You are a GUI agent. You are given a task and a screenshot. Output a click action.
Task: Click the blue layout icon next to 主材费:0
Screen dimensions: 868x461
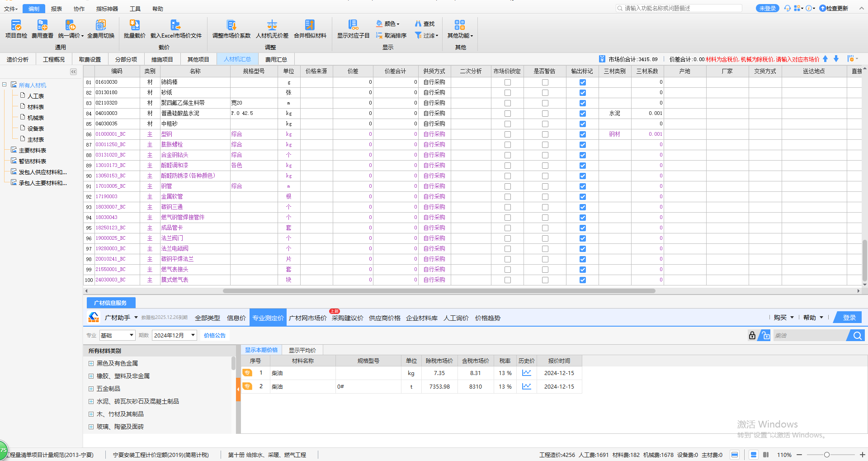pyautogui.click(x=735, y=455)
